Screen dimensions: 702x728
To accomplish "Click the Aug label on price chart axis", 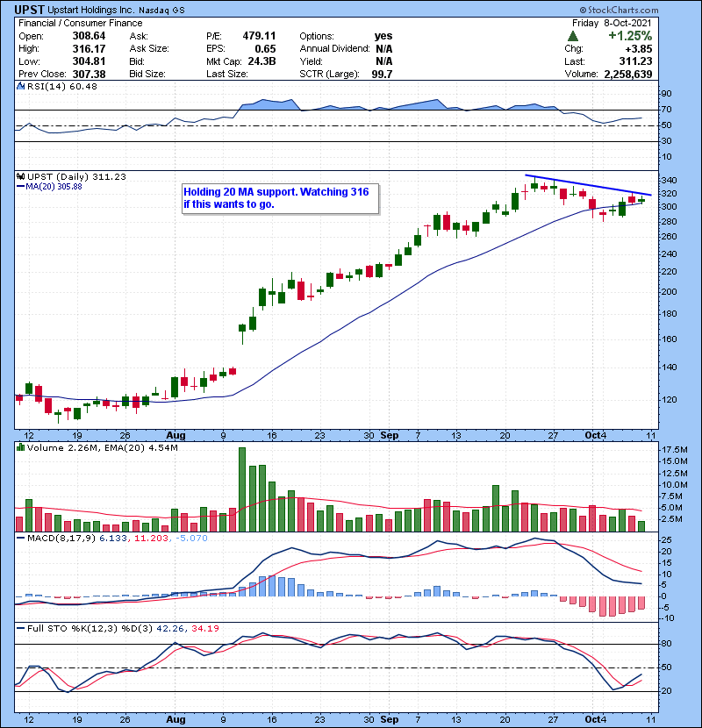I will 175,436.
